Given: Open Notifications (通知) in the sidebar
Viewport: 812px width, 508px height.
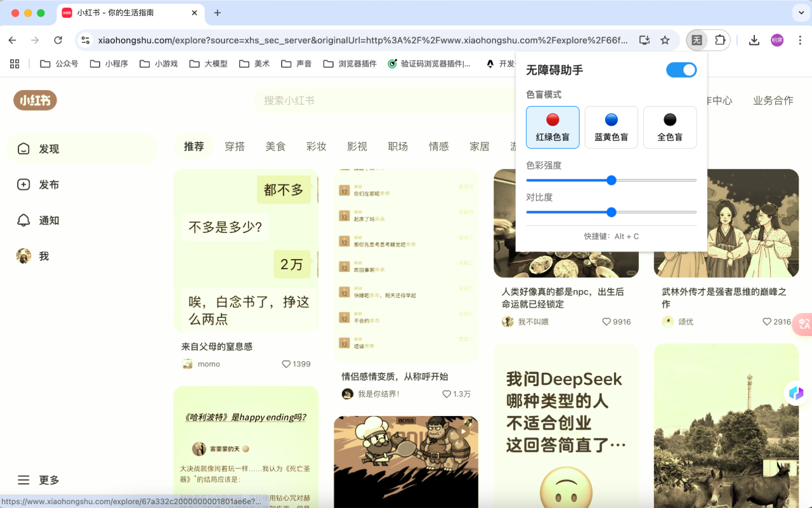Looking at the screenshot, I should [x=82, y=220].
